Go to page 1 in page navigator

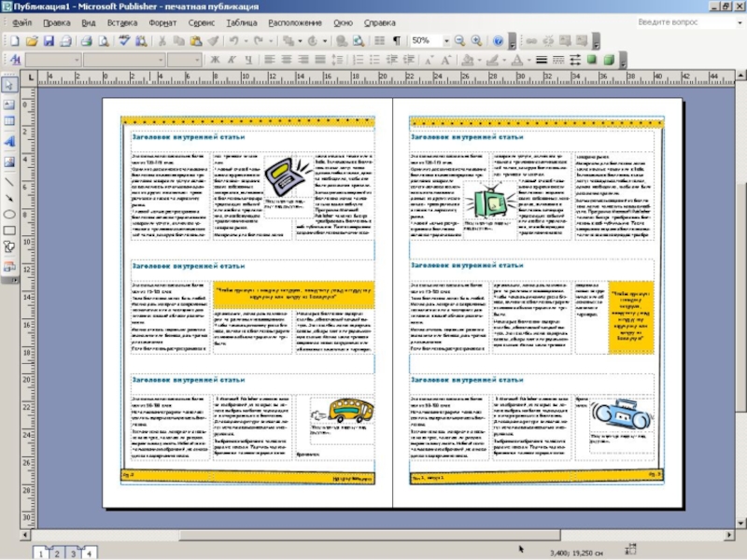point(41,553)
